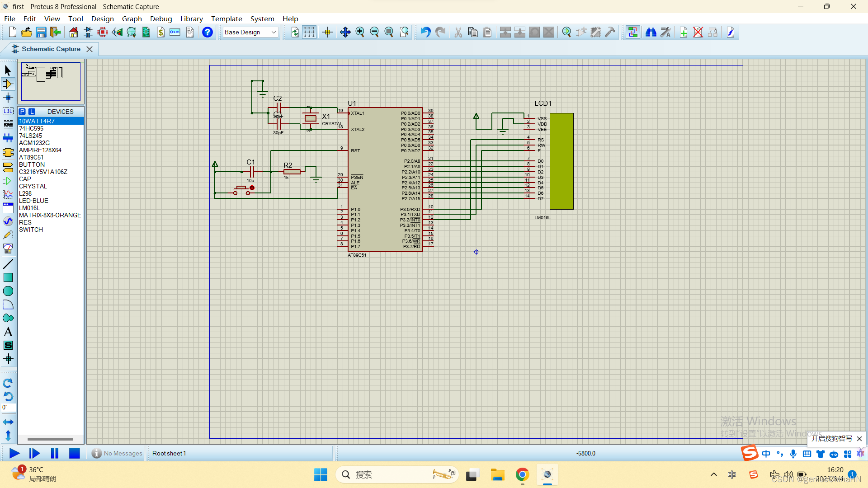Image resolution: width=868 pixels, height=488 pixels.
Task: Select MATRIX-8X8-ORANGE in devices list
Action: (x=50, y=215)
